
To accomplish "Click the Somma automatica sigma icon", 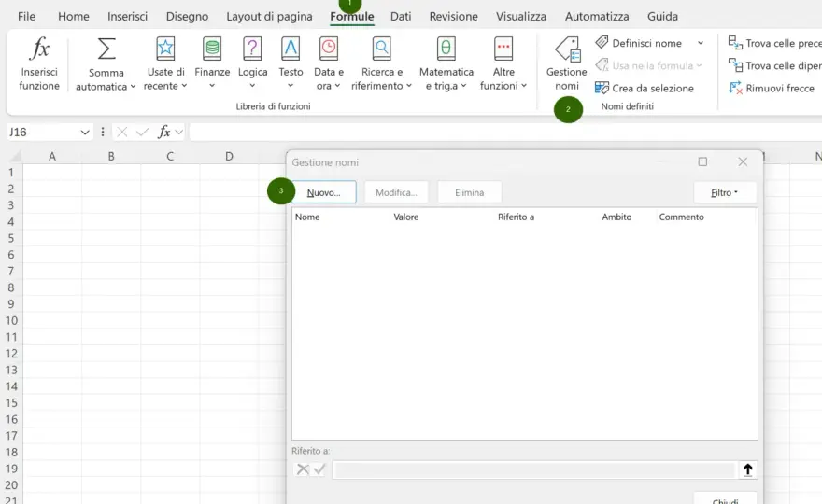I will [106, 49].
